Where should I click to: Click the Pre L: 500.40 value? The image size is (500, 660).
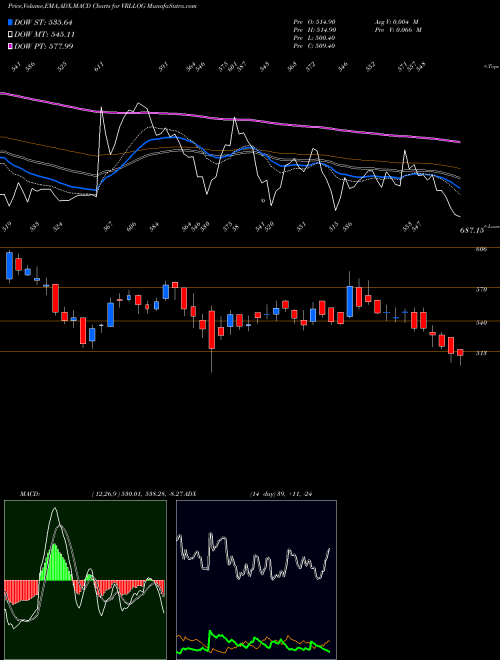314,38
